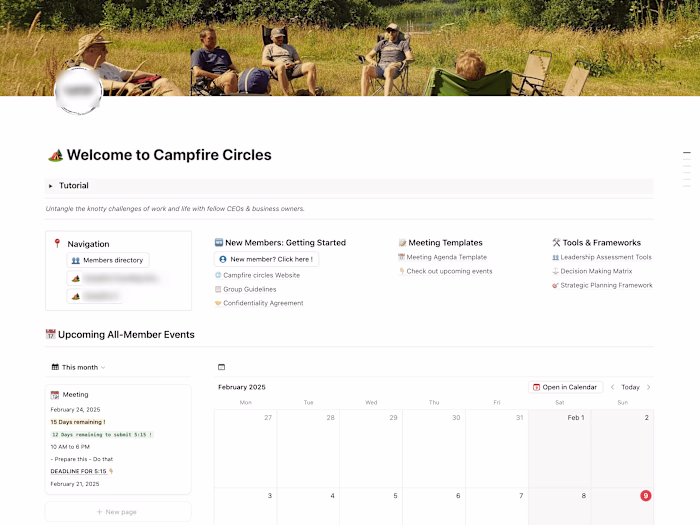700x525 pixels.
Task: Open Group Guidelines page
Action: [x=250, y=289]
